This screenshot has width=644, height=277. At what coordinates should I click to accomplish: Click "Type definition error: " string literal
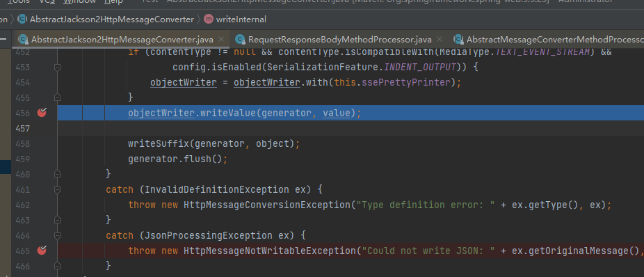coord(425,205)
